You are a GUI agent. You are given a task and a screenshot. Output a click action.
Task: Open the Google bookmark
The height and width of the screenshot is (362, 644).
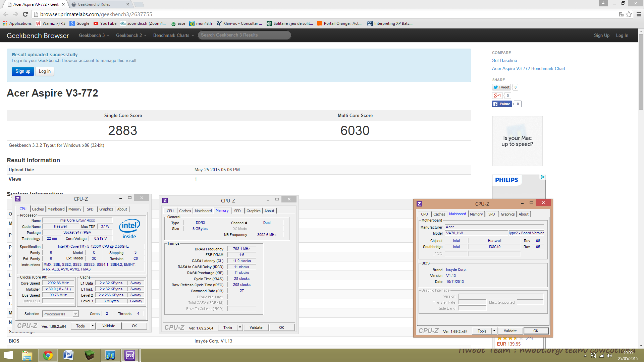tap(79, 23)
